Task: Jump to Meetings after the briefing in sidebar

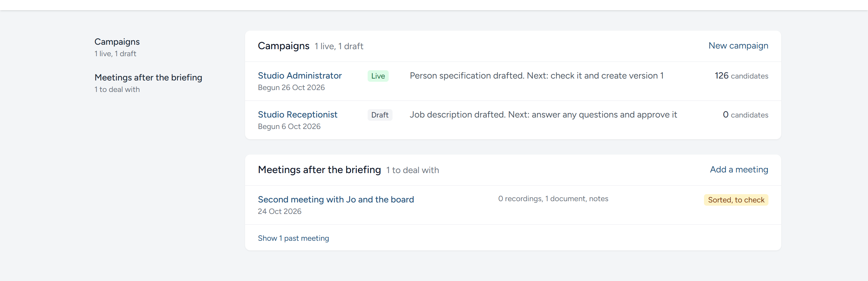Action: click(148, 78)
